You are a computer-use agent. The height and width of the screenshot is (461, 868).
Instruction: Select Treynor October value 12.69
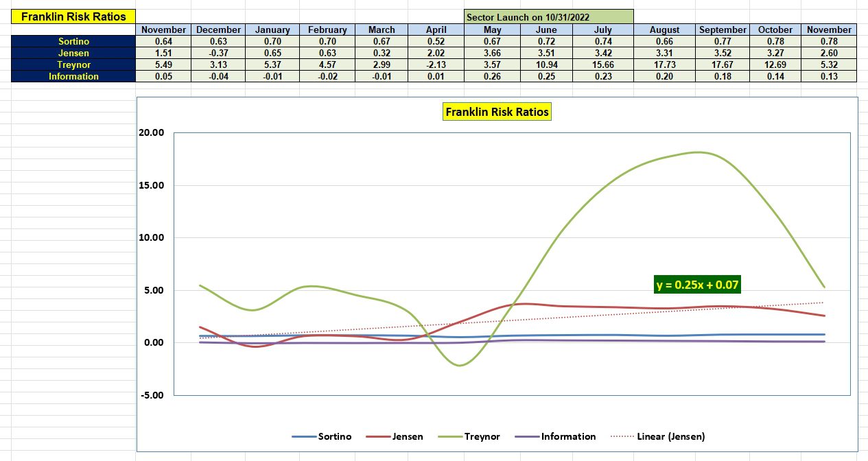(775, 64)
